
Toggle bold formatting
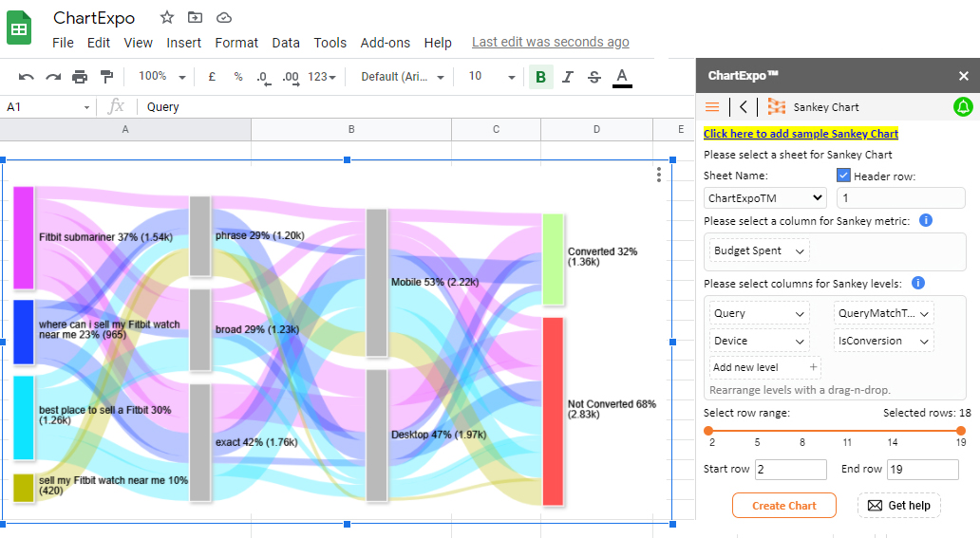(x=540, y=77)
